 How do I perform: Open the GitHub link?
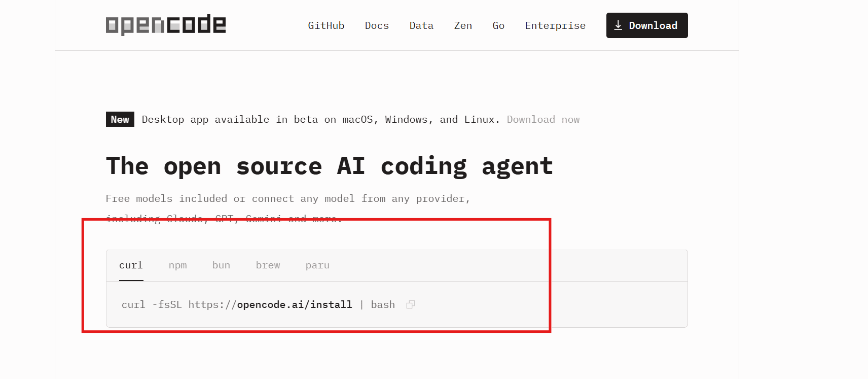click(326, 25)
